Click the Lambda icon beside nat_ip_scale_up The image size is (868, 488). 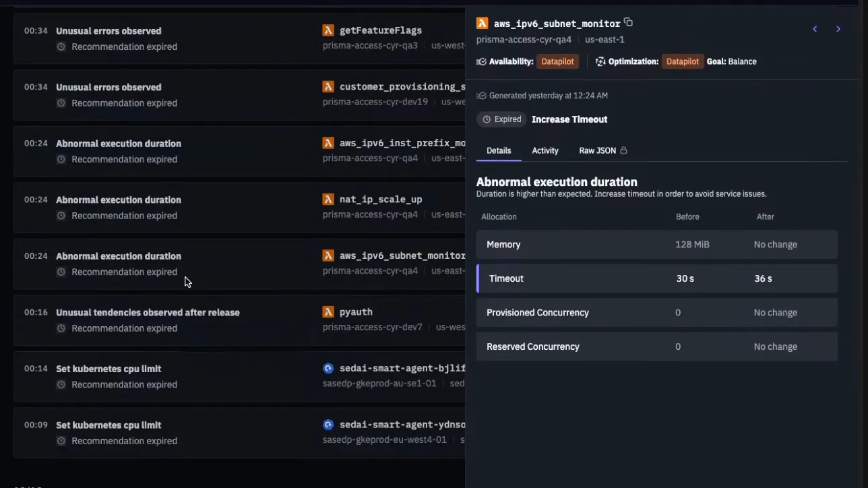click(328, 200)
